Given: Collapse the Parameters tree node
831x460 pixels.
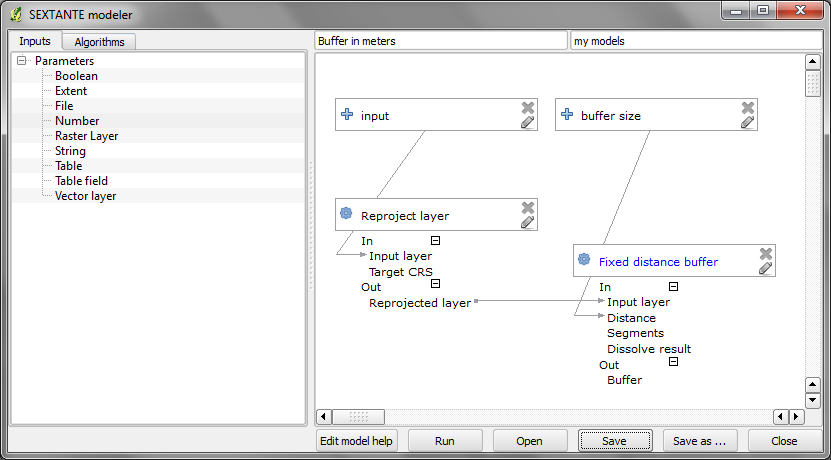Looking at the screenshot, I should (22, 61).
